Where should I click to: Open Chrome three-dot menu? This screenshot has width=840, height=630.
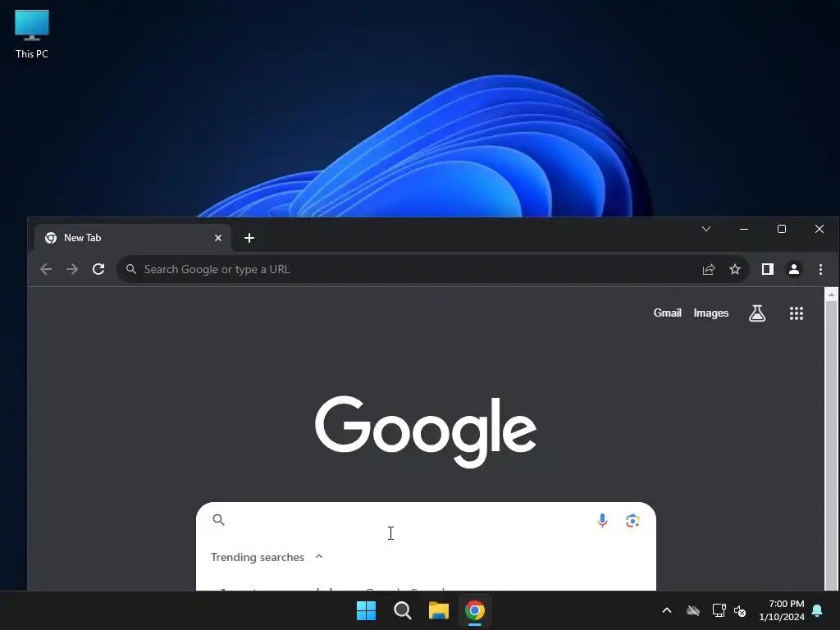pos(820,269)
